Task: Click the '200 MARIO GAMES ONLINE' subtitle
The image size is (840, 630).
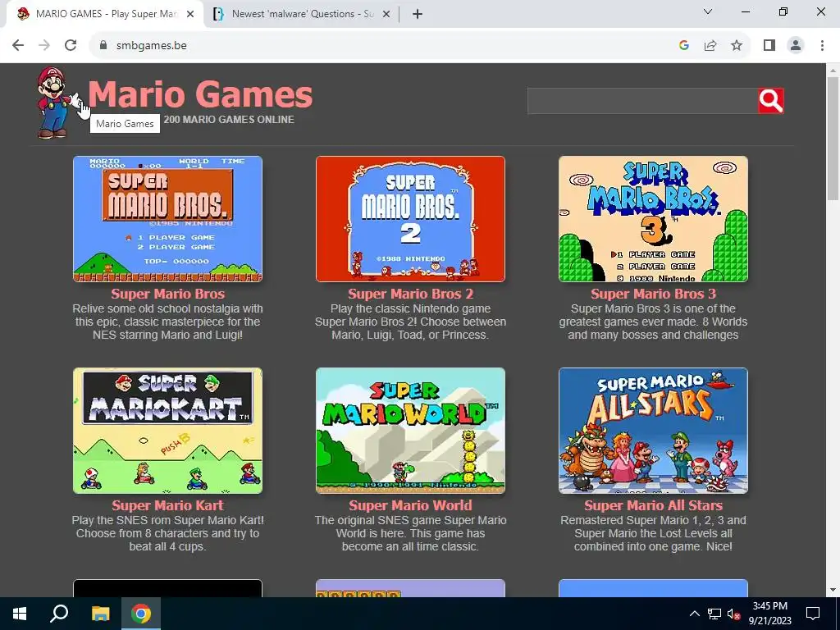Action: point(229,120)
